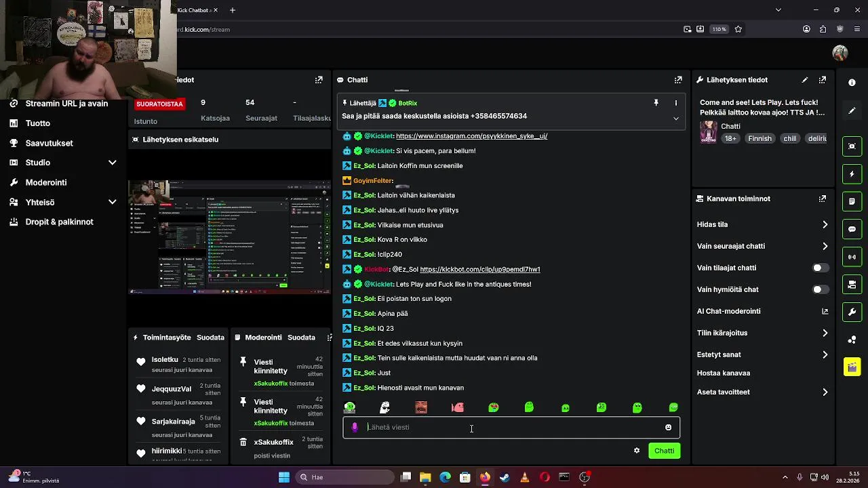Send message with green Chatti button
The height and width of the screenshot is (488, 868).
664,451
